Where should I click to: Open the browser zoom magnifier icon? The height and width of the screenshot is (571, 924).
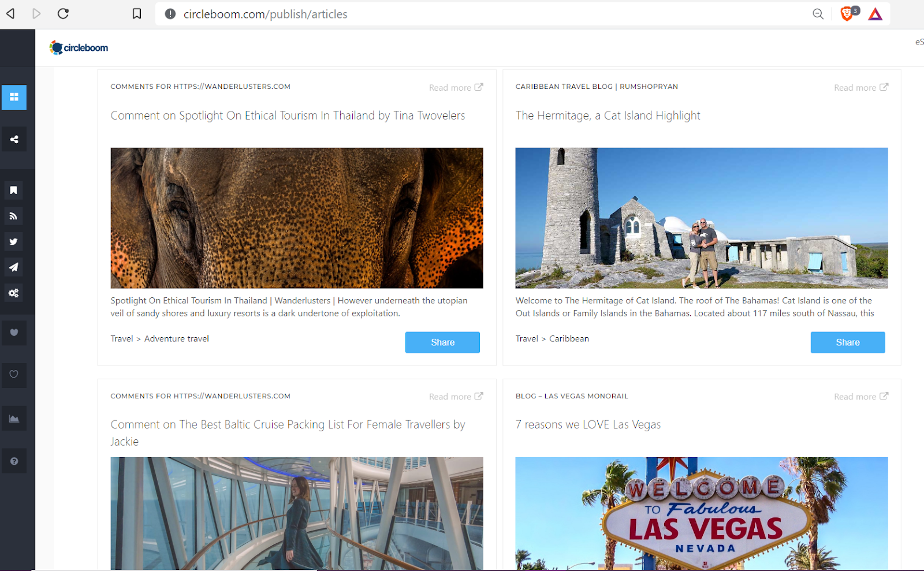pyautogui.click(x=818, y=14)
